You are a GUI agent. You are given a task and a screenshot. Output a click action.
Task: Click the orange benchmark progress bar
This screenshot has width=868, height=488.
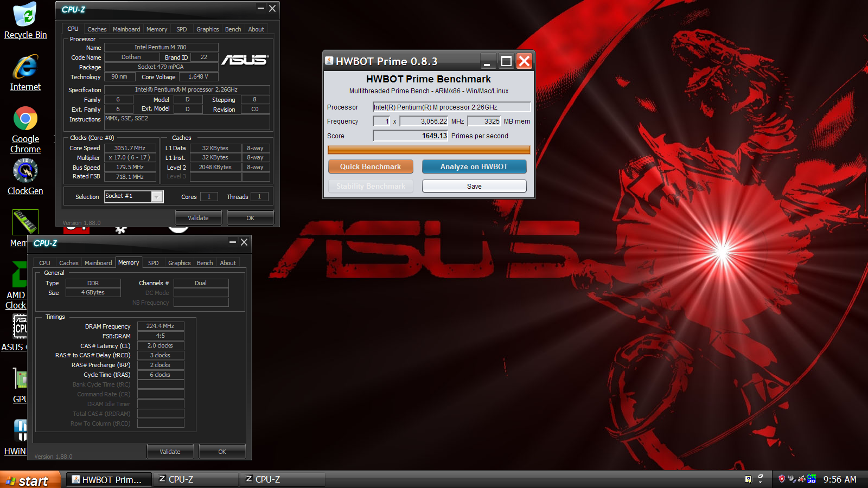[429, 150]
